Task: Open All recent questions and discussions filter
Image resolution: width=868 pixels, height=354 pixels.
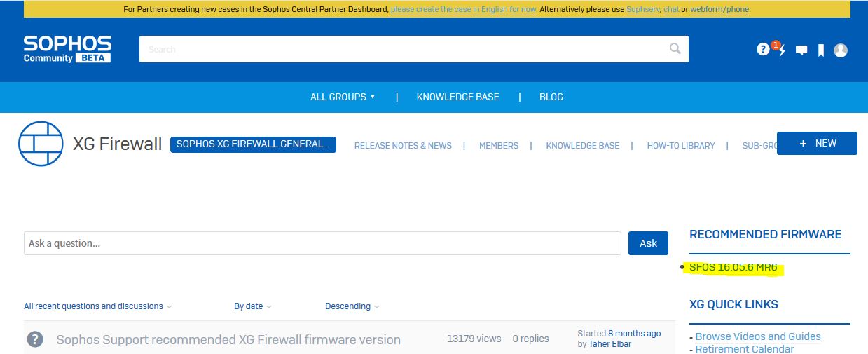Action: click(x=97, y=306)
